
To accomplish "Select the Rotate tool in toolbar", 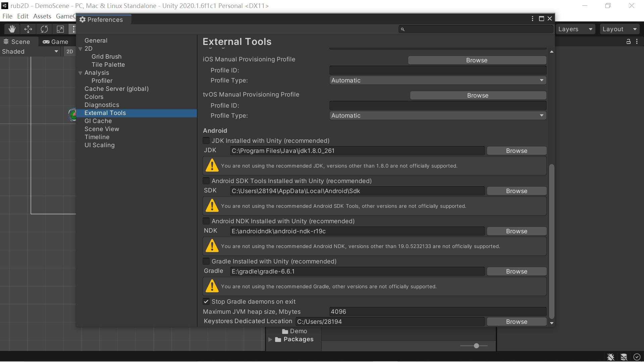I will click(44, 29).
